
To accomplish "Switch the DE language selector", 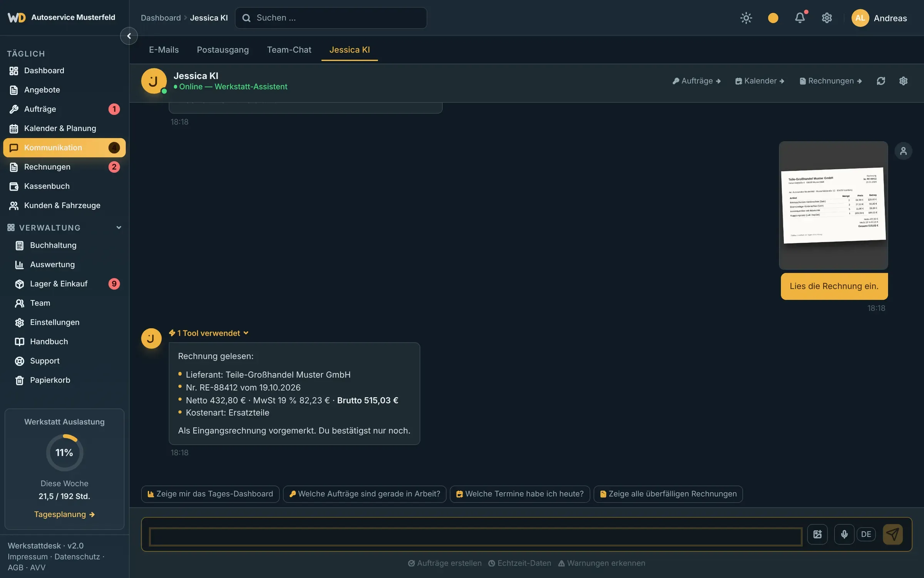I will (x=866, y=534).
